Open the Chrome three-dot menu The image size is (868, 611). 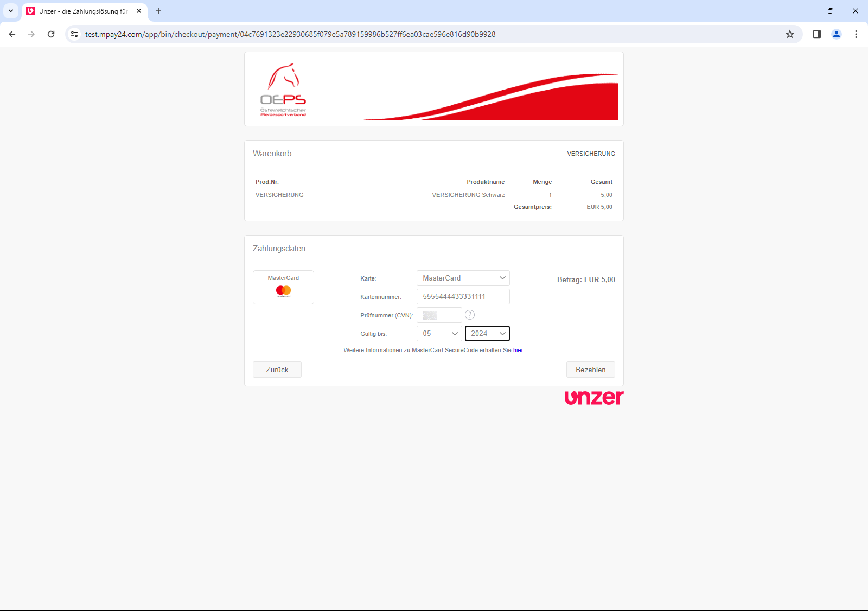(856, 34)
